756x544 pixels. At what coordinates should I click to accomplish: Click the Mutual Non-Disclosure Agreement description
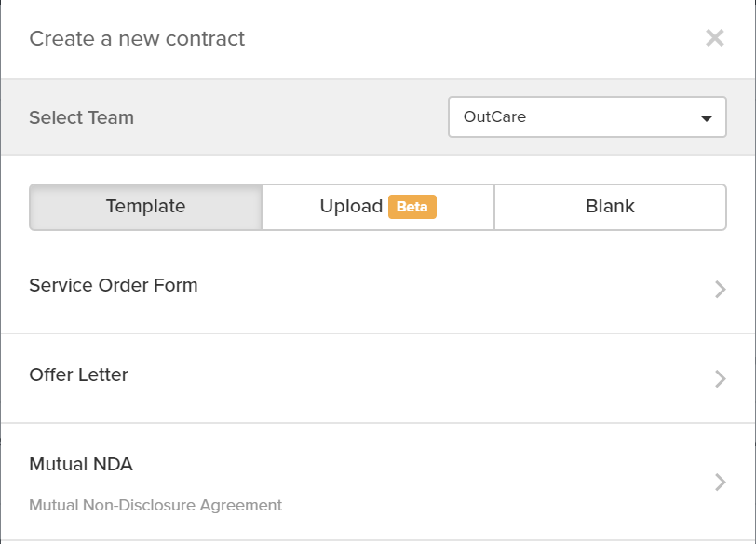coord(155,506)
